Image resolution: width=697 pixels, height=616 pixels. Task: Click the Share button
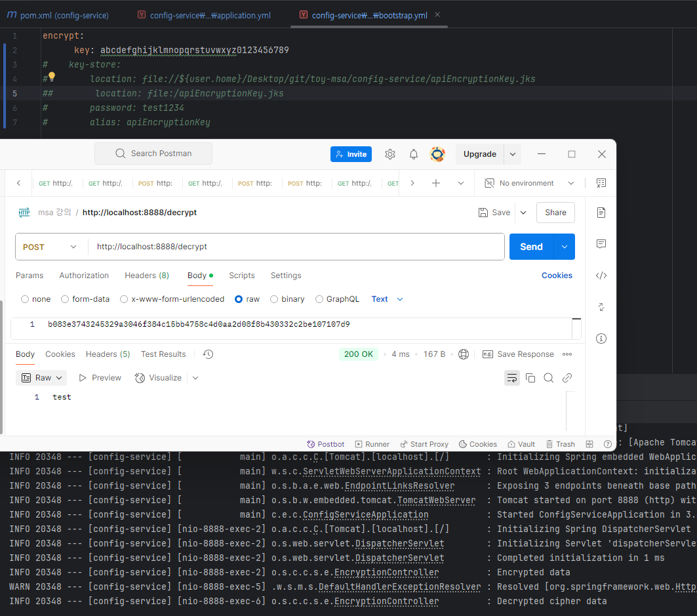point(555,213)
